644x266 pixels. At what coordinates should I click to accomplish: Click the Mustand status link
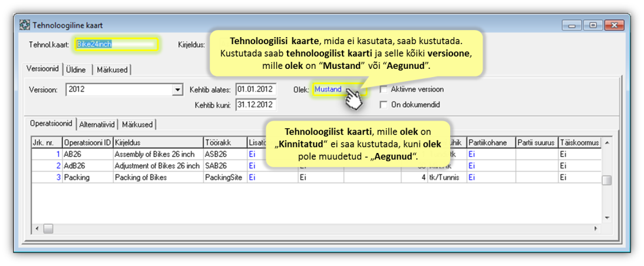click(x=328, y=89)
